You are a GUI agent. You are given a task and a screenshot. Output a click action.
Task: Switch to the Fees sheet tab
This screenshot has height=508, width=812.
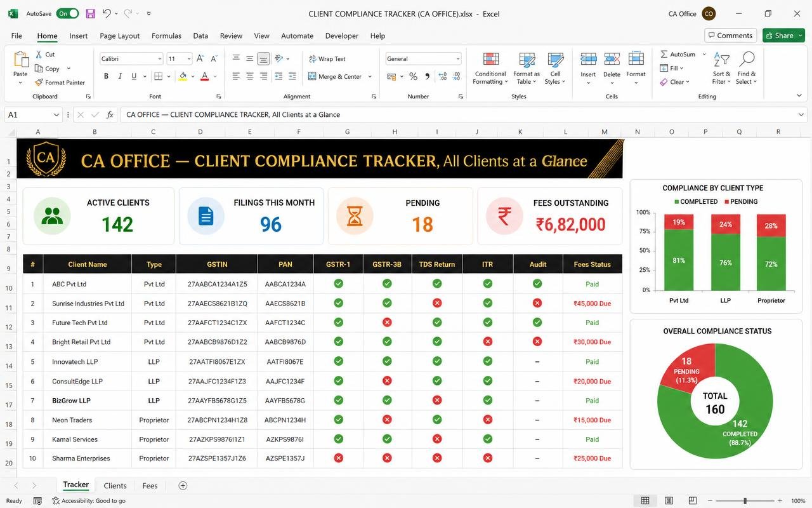click(x=150, y=486)
